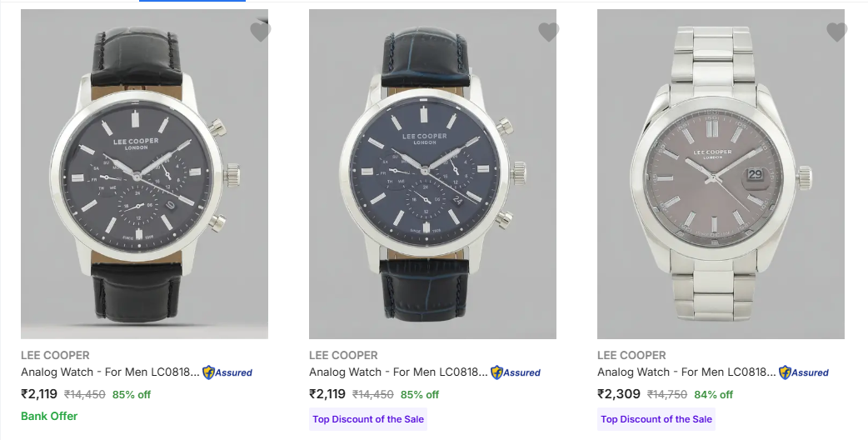Click the LEE COOPER brand name above first product title
868x440 pixels.
click(x=55, y=355)
